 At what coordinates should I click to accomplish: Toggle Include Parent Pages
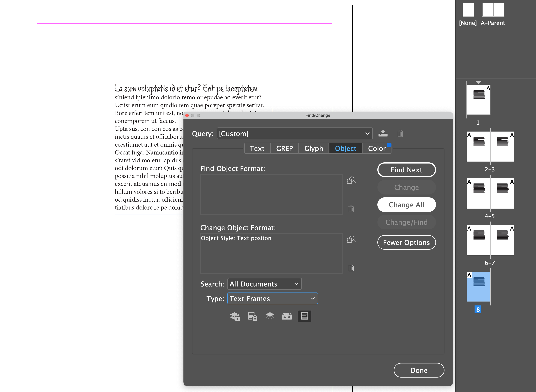[287, 316]
